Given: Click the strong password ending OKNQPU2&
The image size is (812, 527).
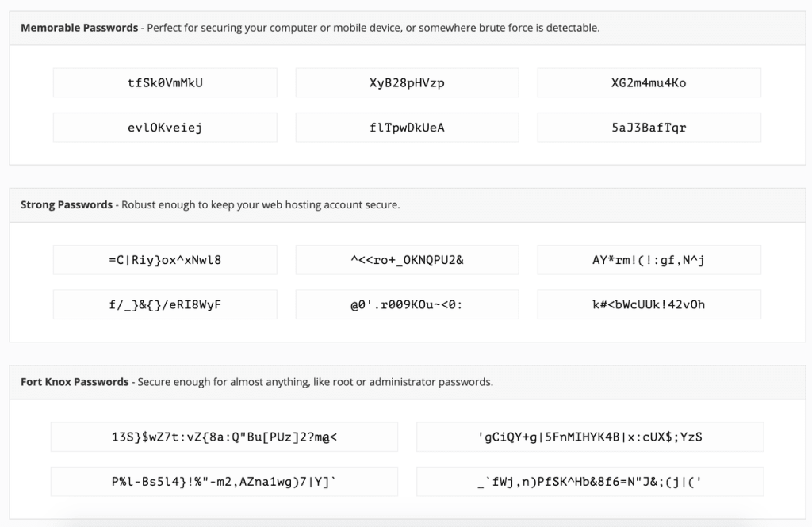Looking at the screenshot, I should (406, 259).
